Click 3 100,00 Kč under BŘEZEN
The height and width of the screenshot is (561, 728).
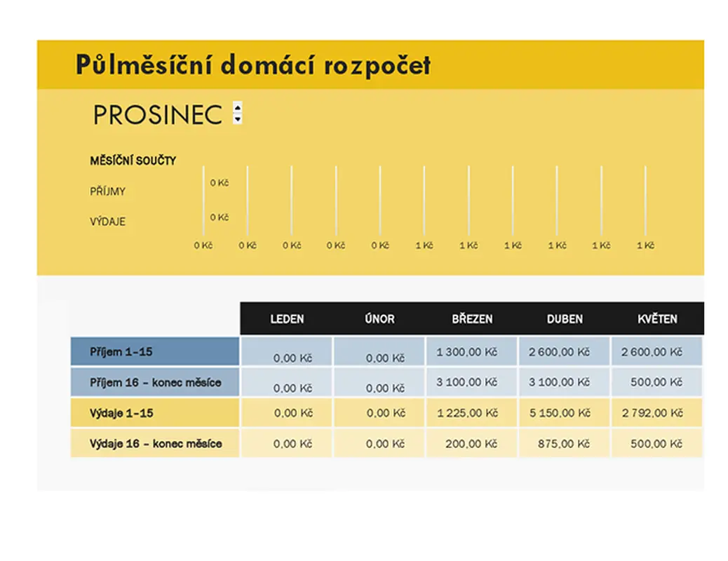pos(472,382)
